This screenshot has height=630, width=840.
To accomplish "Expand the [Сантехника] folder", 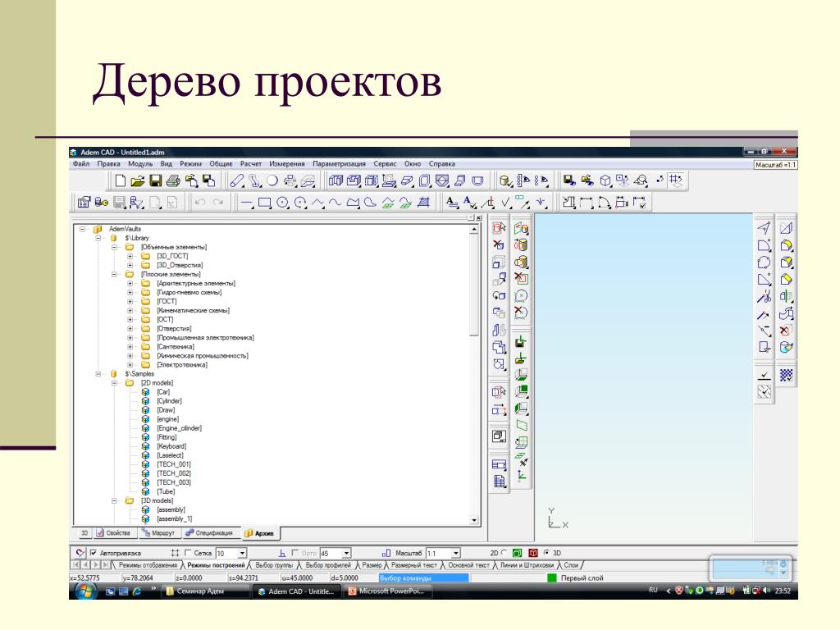I will point(130,347).
